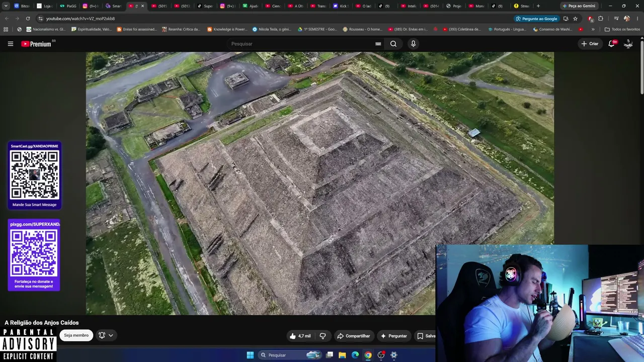644x362 pixels.
Task: Switch to the Ajuda tab
Action: point(250,6)
